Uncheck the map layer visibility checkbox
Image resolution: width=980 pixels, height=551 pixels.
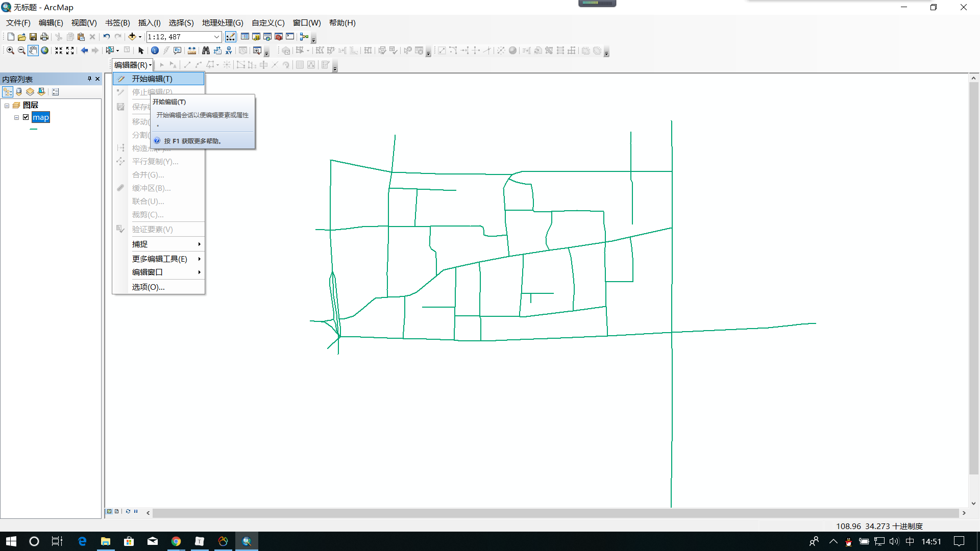pyautogui.click(x=26, y=117)
